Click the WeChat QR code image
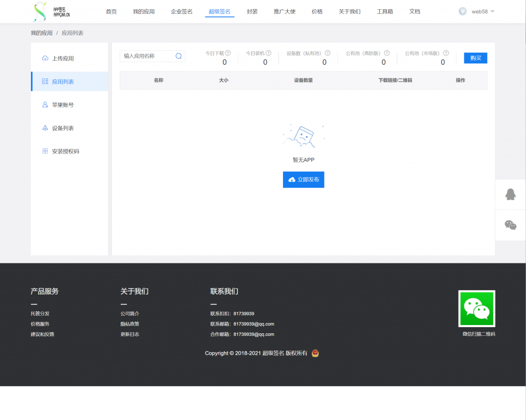This screenshot has height=420, width=526. click(x=477, y=309)
